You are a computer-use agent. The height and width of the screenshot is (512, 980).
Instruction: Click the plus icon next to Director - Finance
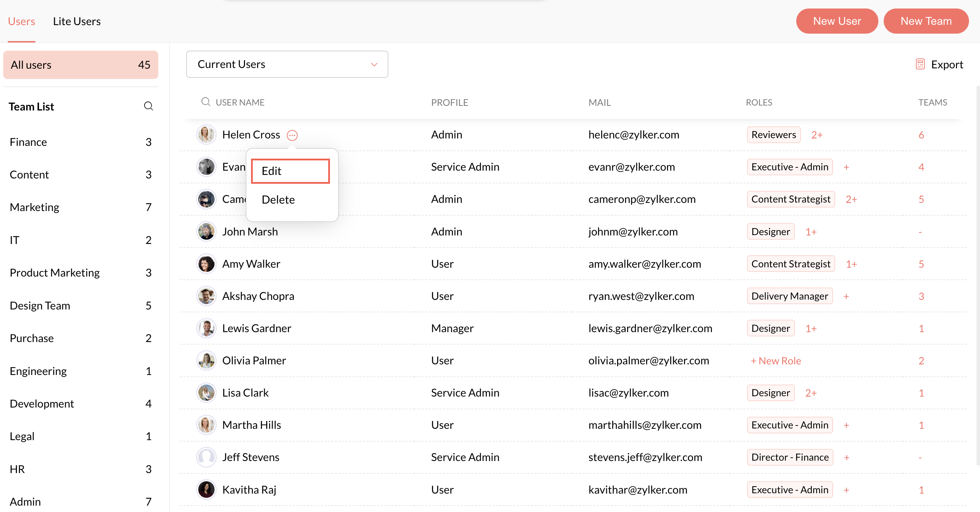tap(847, 457)
